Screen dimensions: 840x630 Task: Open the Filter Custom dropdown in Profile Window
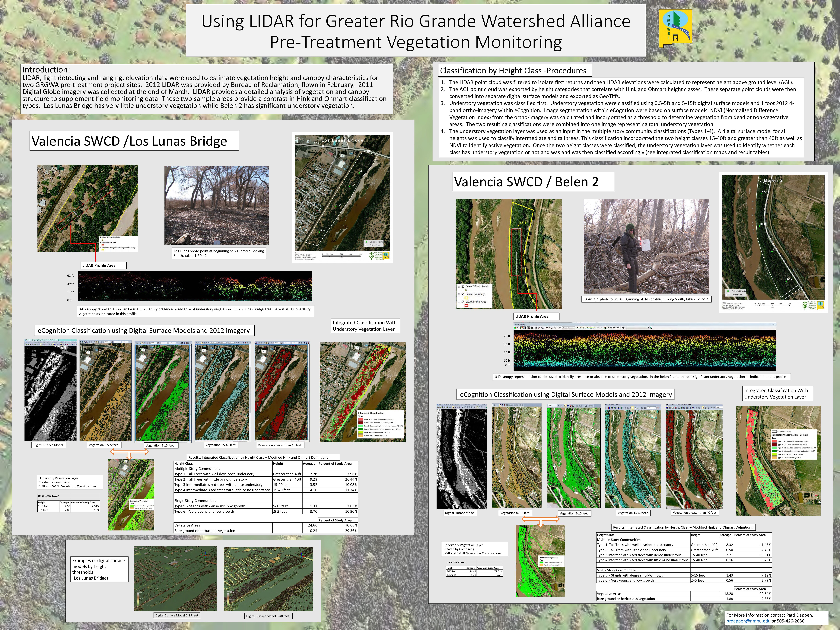(x=569, y=328)
